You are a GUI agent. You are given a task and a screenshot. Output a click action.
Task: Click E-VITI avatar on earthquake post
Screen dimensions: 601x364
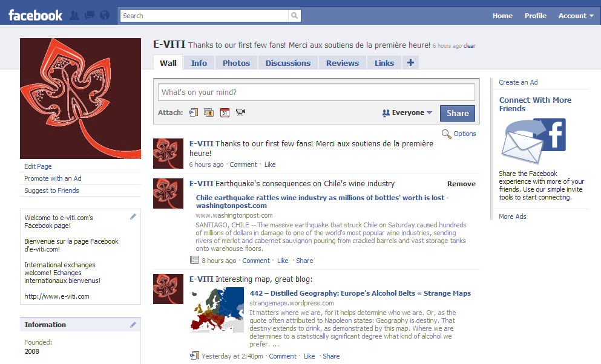168,193
